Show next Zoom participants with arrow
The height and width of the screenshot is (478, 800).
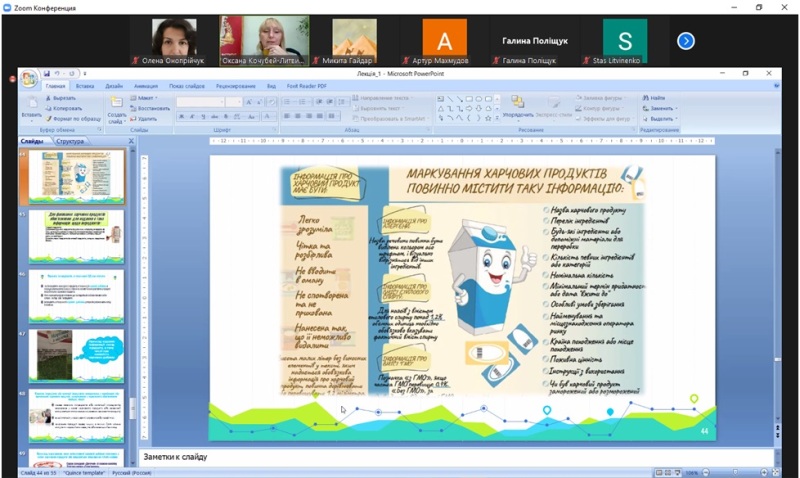(685, 41)
